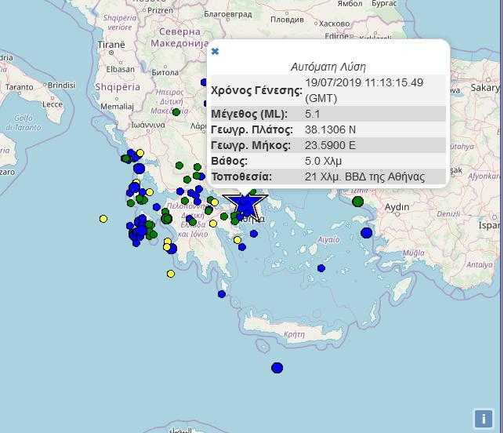This screenshot has width=504, height=433.
Task: Click the blue star epicenter marker
Action: click(x=245, y=205)
